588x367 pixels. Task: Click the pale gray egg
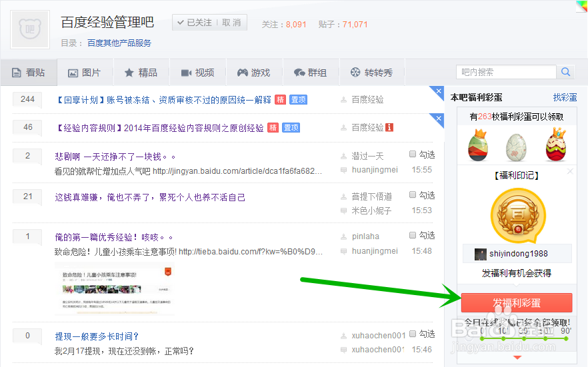[517, 147]
